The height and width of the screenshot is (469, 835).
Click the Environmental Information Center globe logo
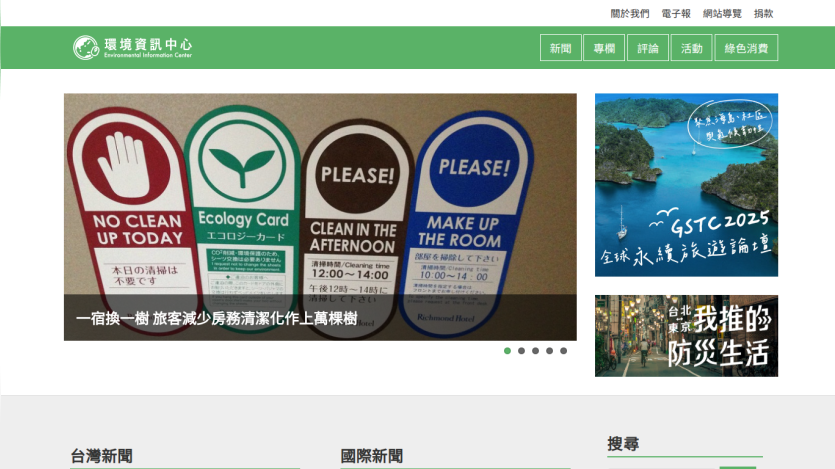86,48
